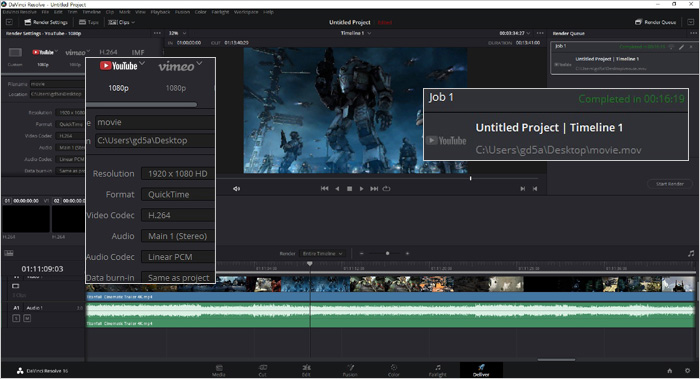Image resolution: width=700 pixels, height=379 pixels.
Task: Expand the Vimeo preset resolution chevron
Action: click(x=88, y=51)
